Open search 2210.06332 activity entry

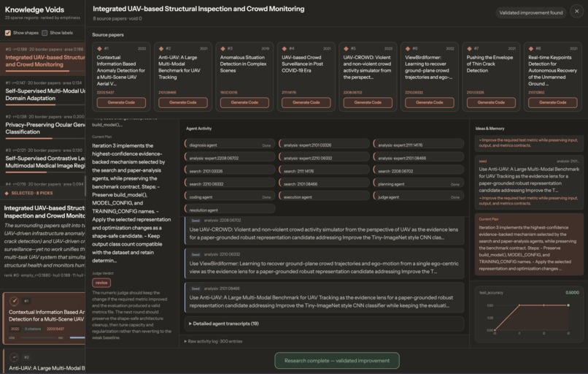click(230, 184)
